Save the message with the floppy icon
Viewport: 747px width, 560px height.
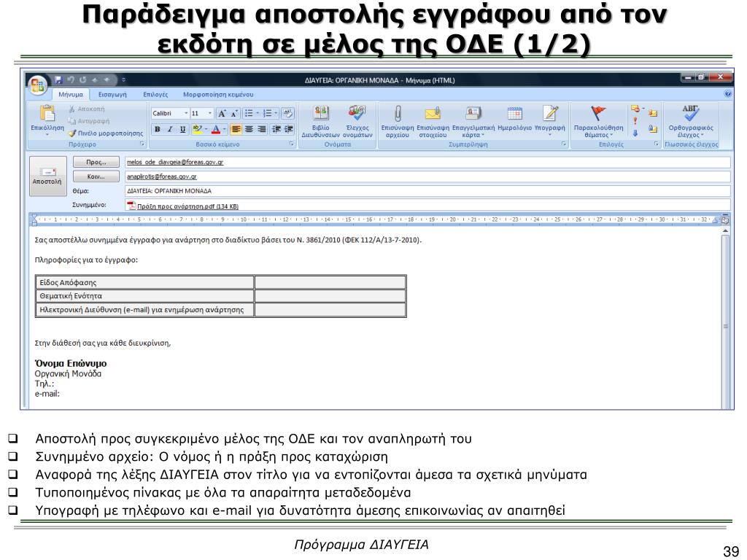tap(58, 80)
